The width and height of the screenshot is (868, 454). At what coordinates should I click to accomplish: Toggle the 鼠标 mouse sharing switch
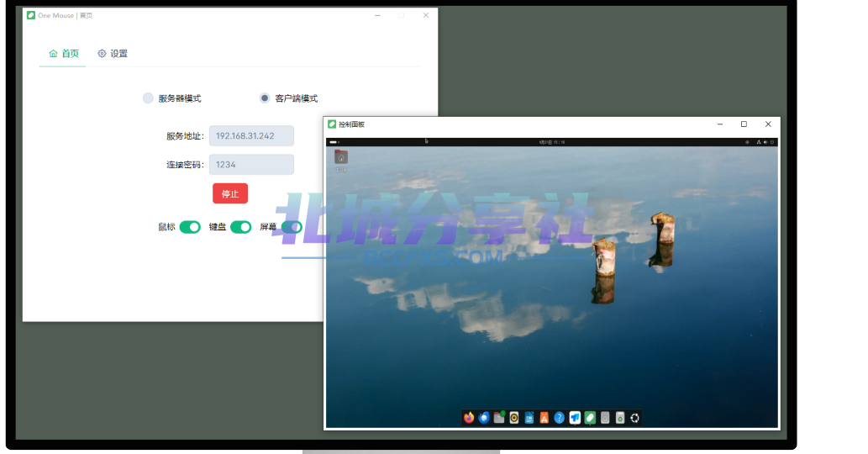[x=190, y=227]
